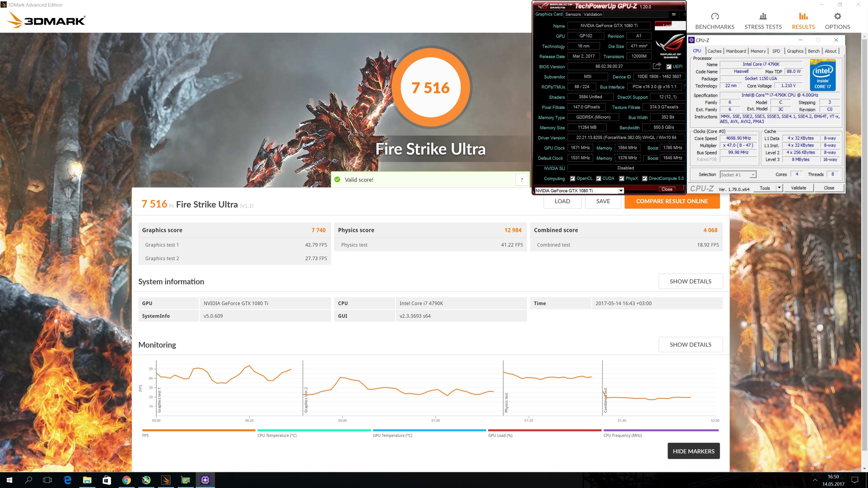Click the 3DMark logo in header
868x488 pixels.
(x=46, y=20)
